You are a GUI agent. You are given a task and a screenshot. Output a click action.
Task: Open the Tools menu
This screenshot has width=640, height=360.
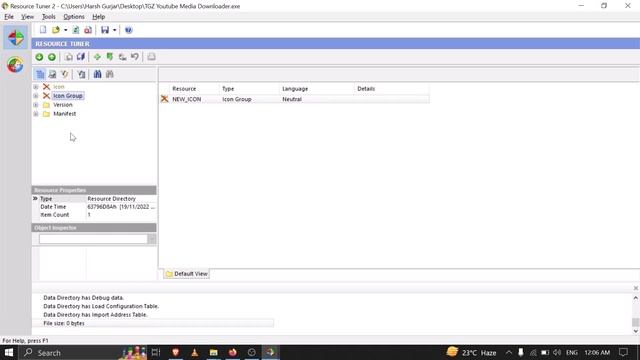49,17
